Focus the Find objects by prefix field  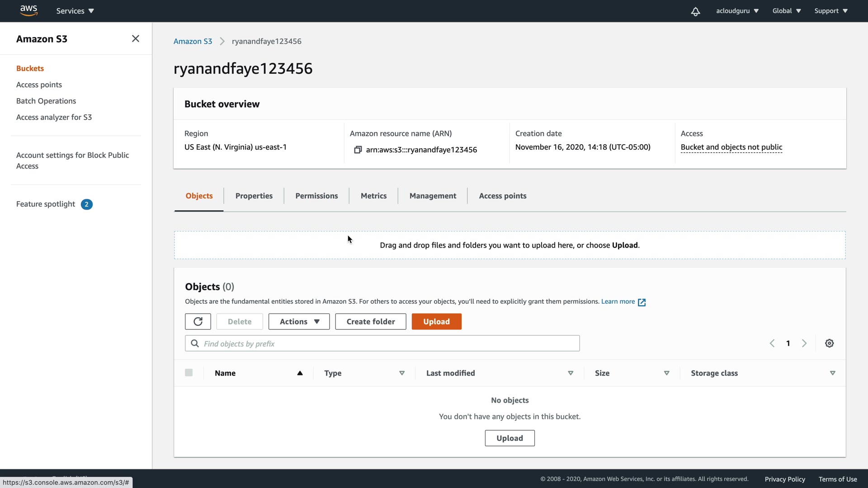pos(389,344)
